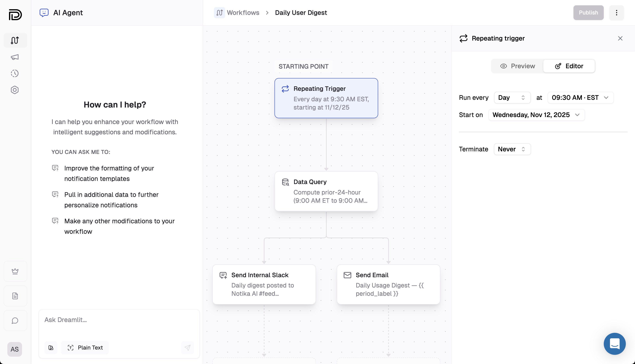Open the hexagon settings sidebar icon
The height and width of the screenshot is (364, 635).
[x=15, y=90]
